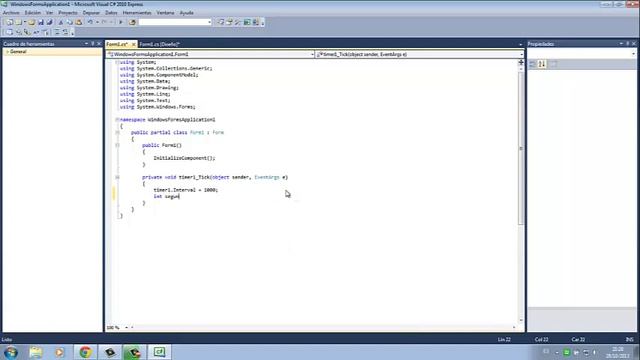
Task: Collapse the timer1_Tick method outline
Action: 117,177
